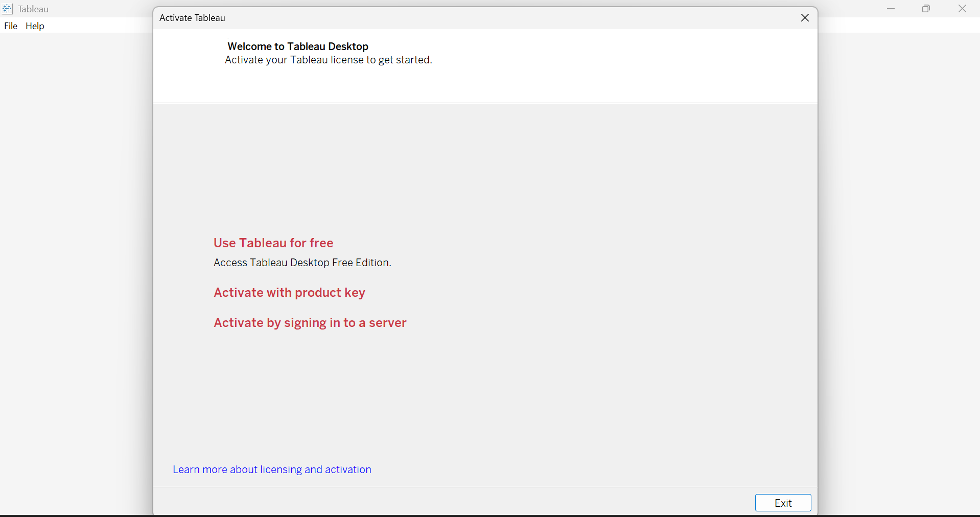Close the Activate Tableau dialog
980x517 pixels.
pyautogui.click(x=805, y=18)
